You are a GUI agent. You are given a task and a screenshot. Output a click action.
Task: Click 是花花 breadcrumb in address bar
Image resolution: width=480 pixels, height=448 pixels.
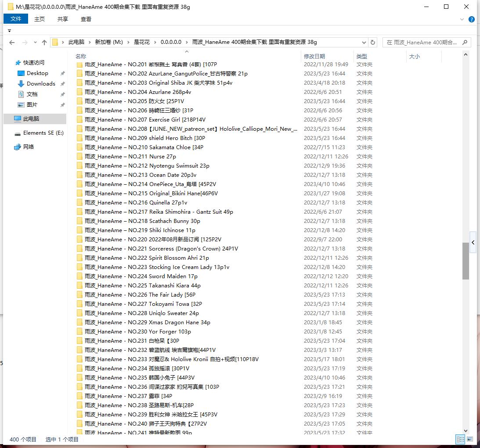[142, 42]
